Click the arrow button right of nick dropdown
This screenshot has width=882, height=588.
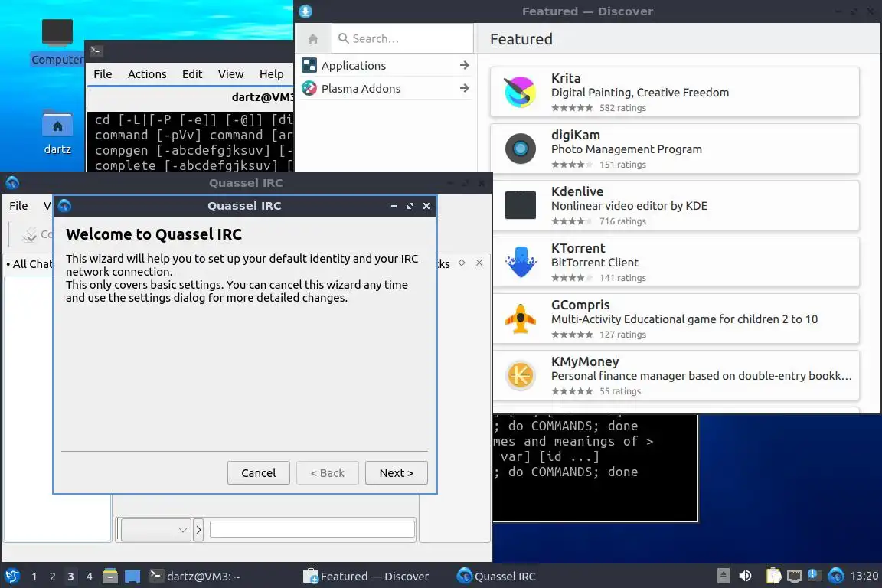click(198, 530)
